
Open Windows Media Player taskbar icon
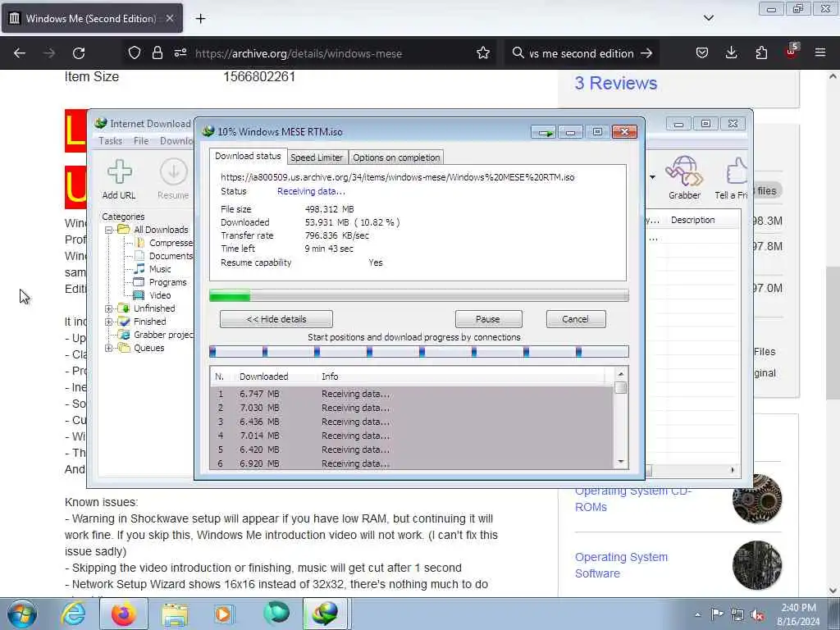(x=223, y=614)
